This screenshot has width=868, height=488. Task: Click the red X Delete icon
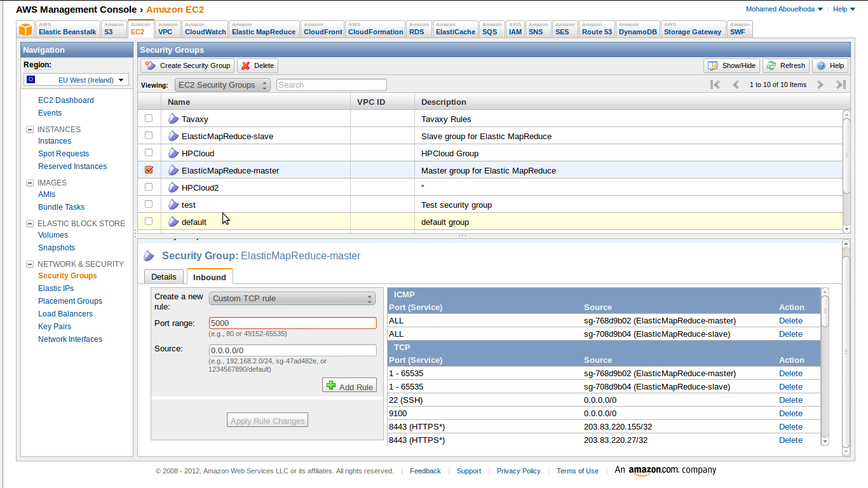(246, 65)
